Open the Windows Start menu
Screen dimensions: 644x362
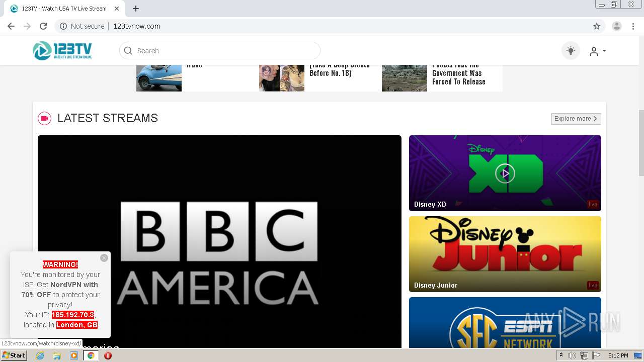[14, 355]
